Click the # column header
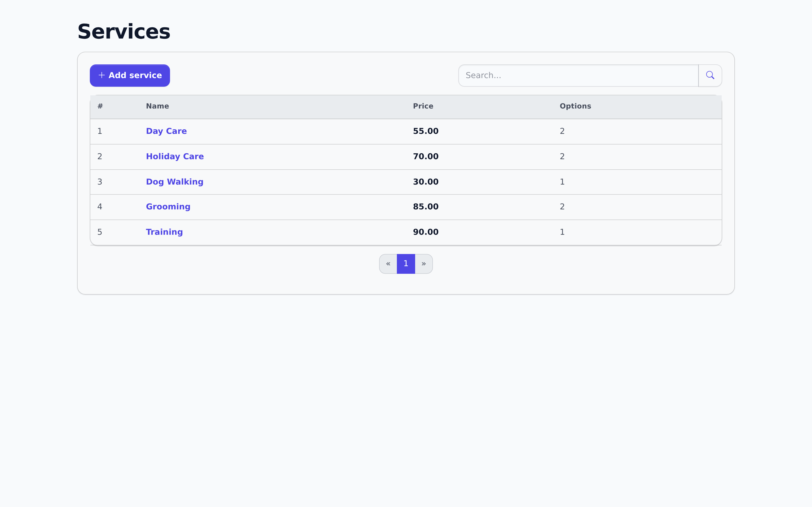The width and height of the screenshot is (812, 507). pyautogui.click(x=100, y=106)
